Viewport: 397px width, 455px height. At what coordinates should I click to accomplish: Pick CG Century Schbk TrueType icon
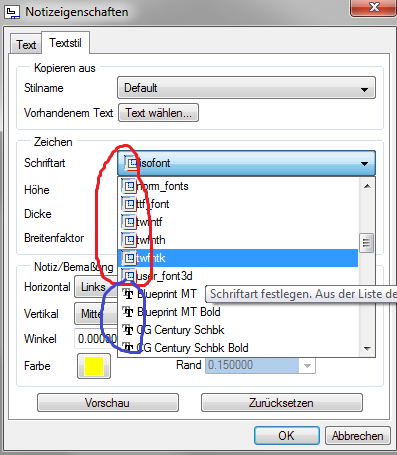coord(128,330)
